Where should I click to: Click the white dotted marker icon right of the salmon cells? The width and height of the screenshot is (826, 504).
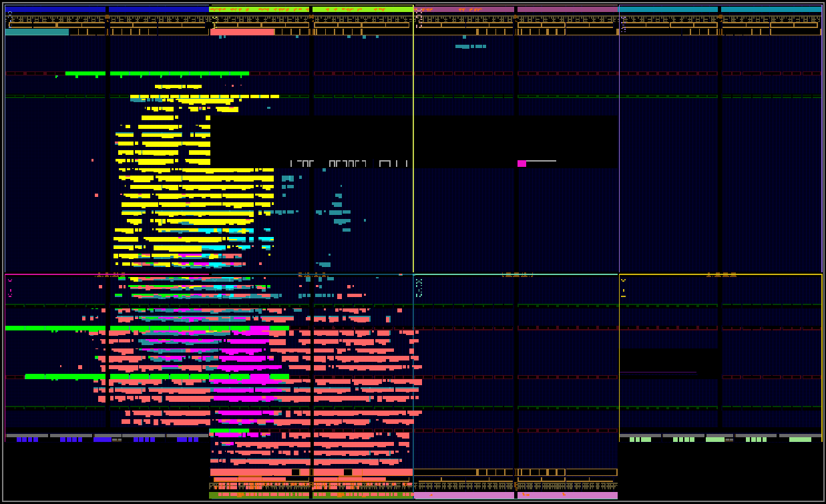419,288
